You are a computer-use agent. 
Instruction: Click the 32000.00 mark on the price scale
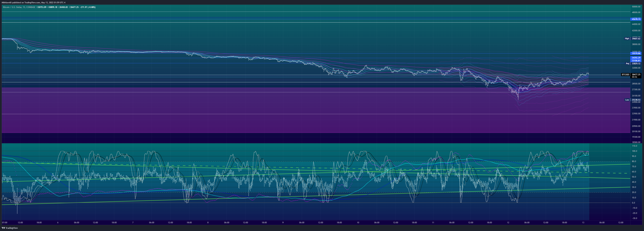tap(636, 68)
